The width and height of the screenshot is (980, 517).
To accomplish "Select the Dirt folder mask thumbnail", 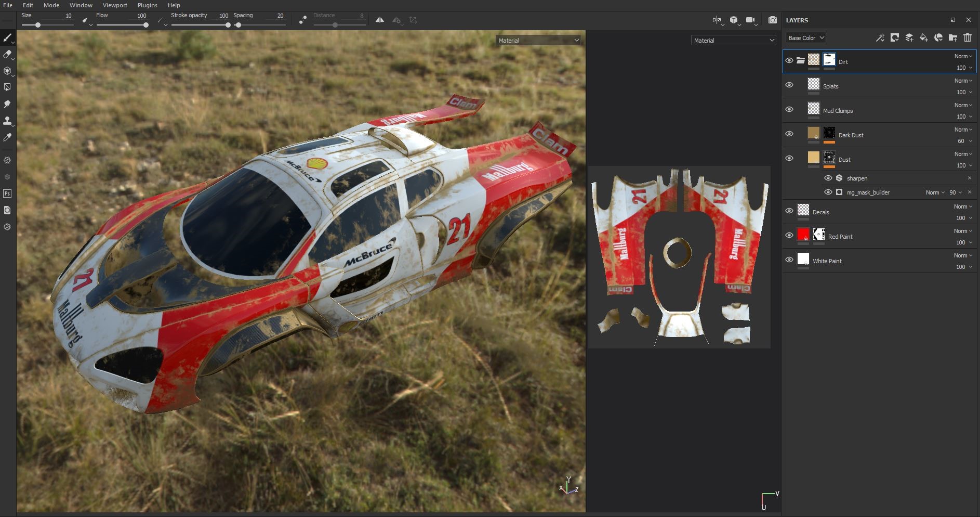I will pyautogui.click(x=829, y=60).
